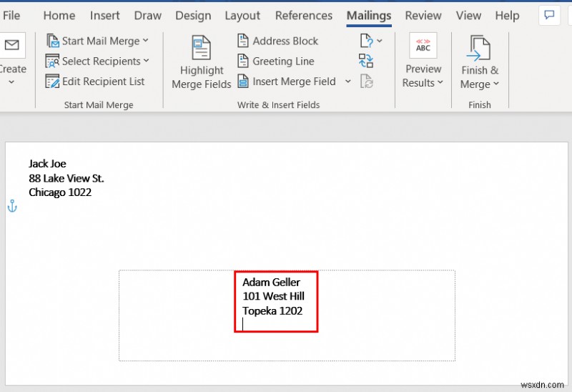Click the Address Block page icon

(x=243, y=41)
